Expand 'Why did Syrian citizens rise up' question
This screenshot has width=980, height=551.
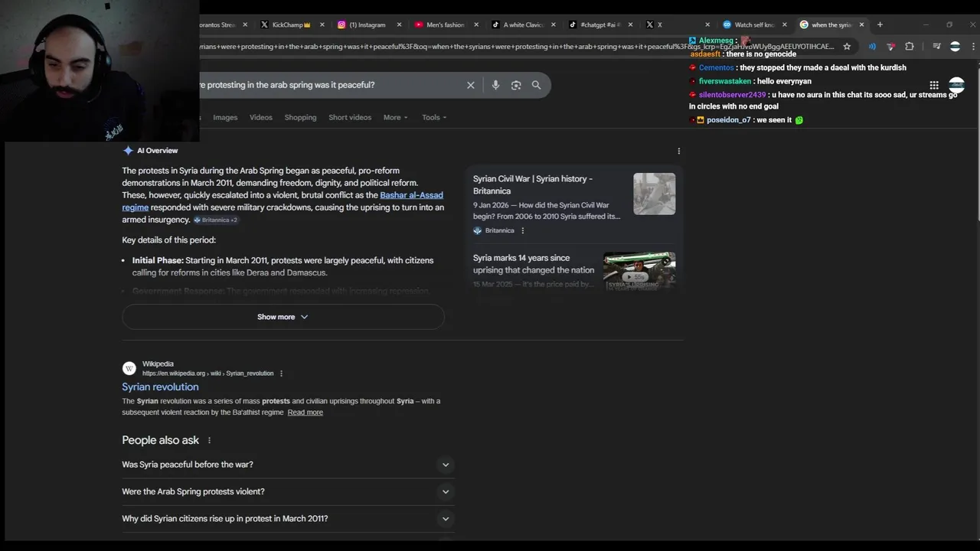pyautogui.click(x=287, y=519)
